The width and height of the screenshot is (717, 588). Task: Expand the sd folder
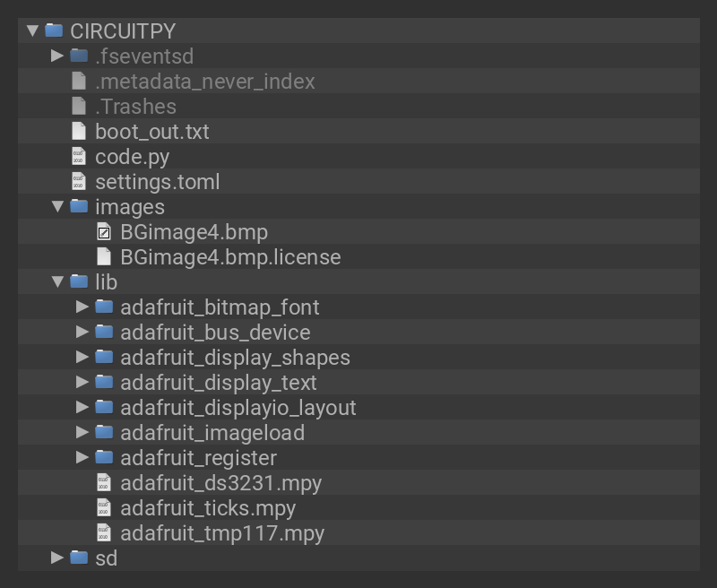[57, 558]
